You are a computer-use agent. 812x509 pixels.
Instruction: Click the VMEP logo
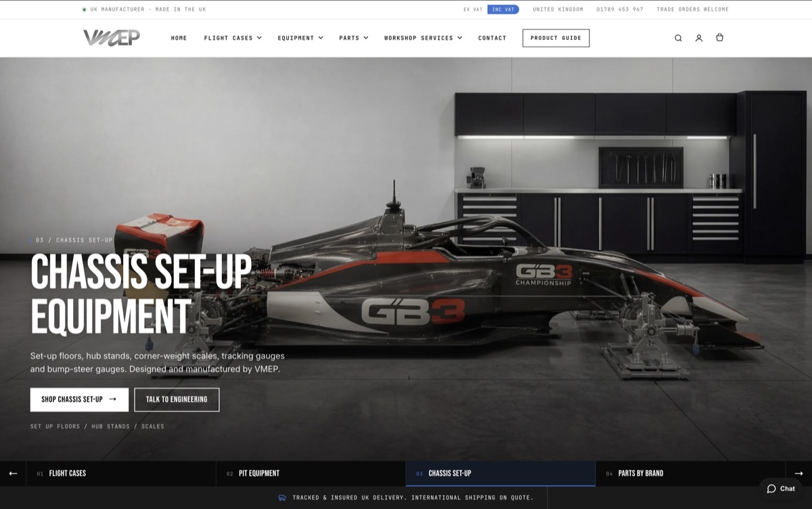(x=112, y=38)
